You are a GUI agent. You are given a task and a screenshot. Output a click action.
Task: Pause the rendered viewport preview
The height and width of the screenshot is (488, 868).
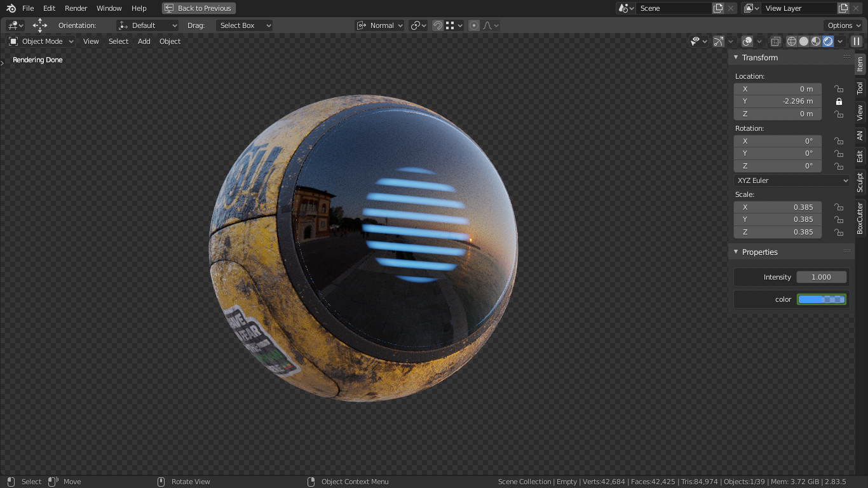[x=857, y=41]
